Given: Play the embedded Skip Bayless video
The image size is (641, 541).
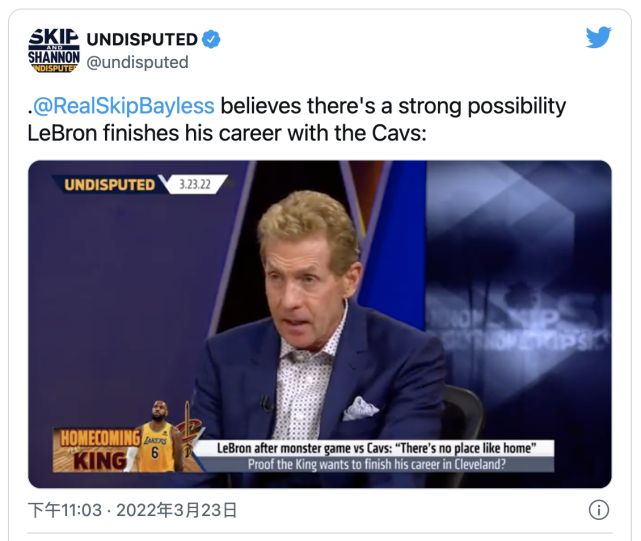Looking at the screenshot, I should (320, 324).
